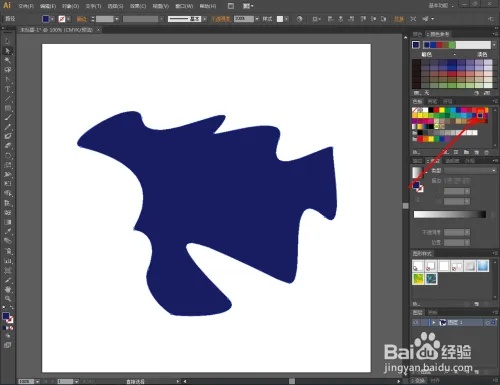Open the Window (W) menu
The width and height of the screenshot is (500, 385).
click(x=184, y=6)
